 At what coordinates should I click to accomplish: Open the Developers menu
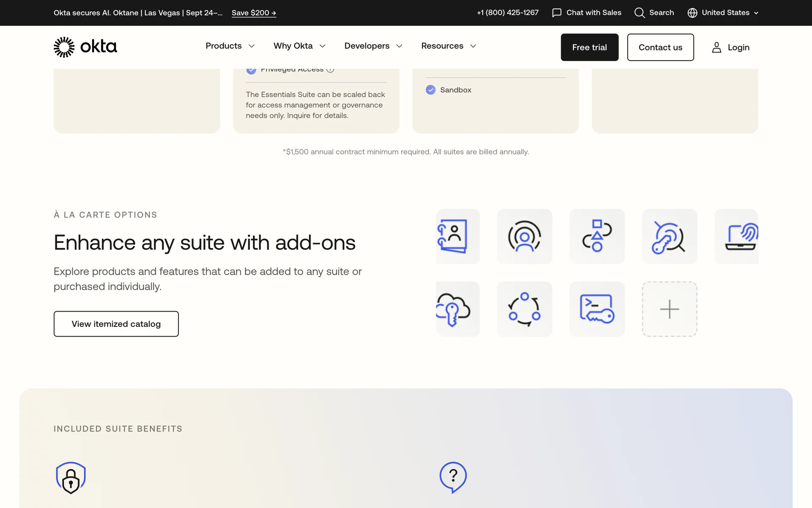point(373,46)
